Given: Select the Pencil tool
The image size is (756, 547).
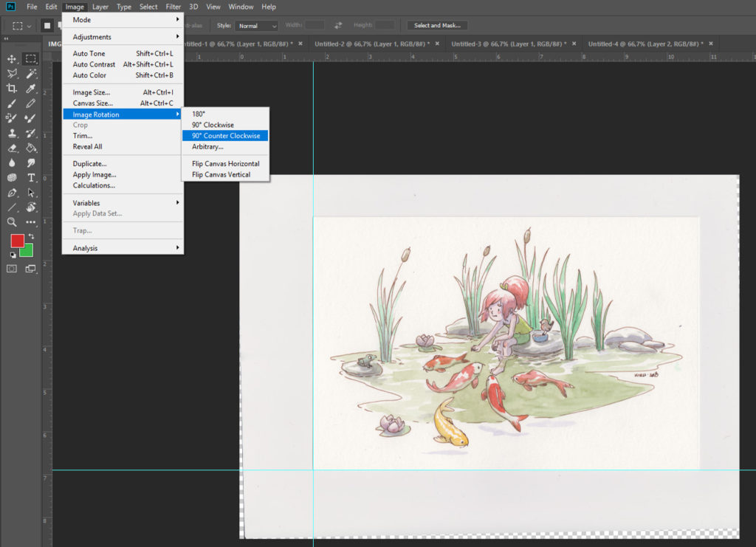Looking at the screenshot, I should [31, 103].
